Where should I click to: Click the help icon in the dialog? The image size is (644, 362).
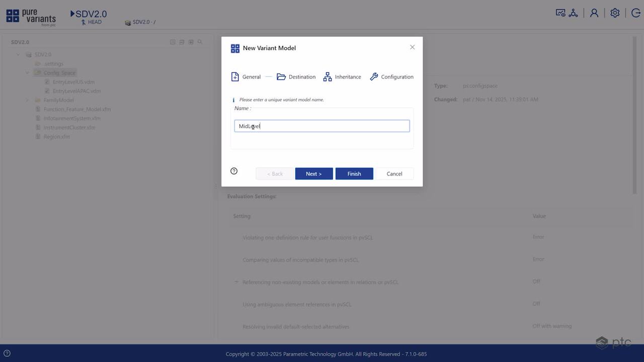tap(234, 171)
